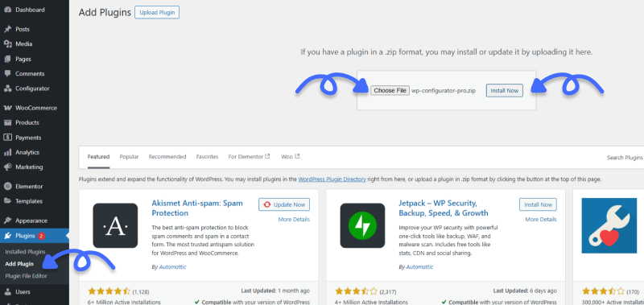
Task: Switch to the Recommended tab
Action: point(167,157)
